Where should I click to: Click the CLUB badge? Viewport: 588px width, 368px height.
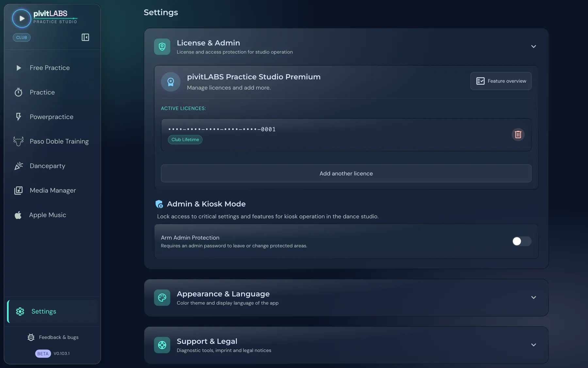22,37
